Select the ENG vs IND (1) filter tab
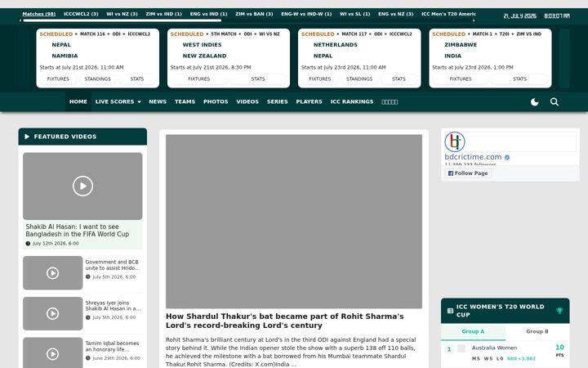The height and width of the screenshot is (368, 588). click(x=208, y=14)
